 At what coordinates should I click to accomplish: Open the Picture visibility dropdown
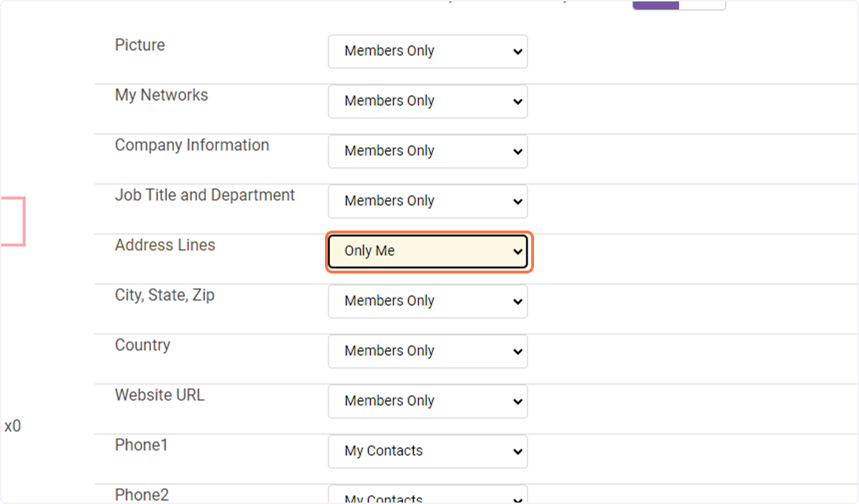click(427, 52)
